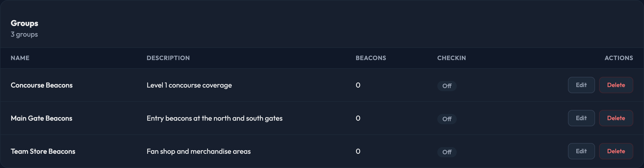644x168 pixels.
Task: Select the BEACONS column header
Action: tap(371, 58)
